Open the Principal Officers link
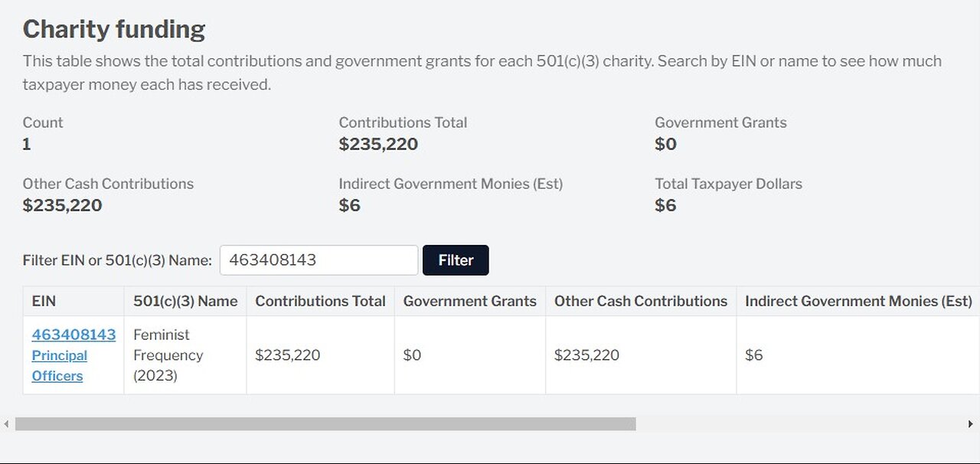 [x=59, y=366]
